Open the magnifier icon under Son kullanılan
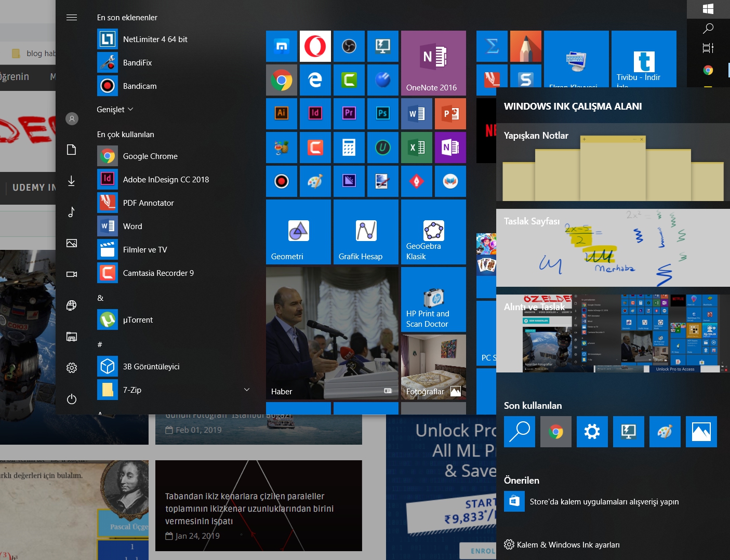 520,432
